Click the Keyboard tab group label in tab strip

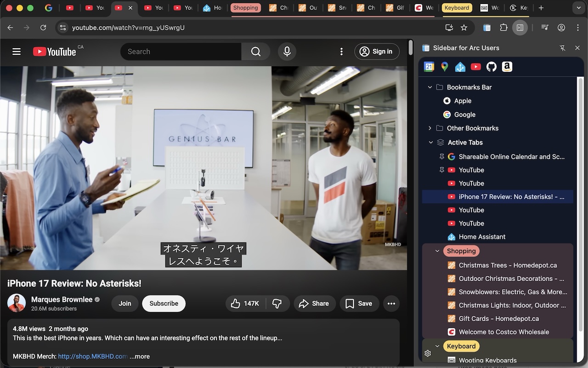coord(457,8)
